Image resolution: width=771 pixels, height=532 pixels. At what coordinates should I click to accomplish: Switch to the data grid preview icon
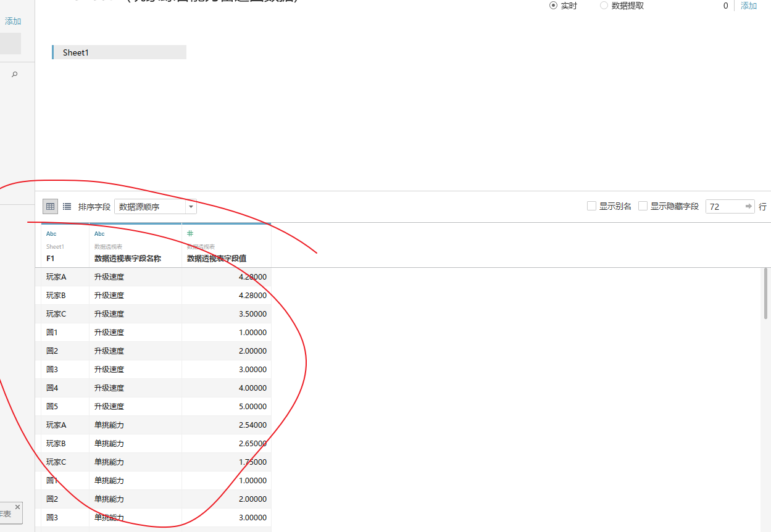coord(51,207)
